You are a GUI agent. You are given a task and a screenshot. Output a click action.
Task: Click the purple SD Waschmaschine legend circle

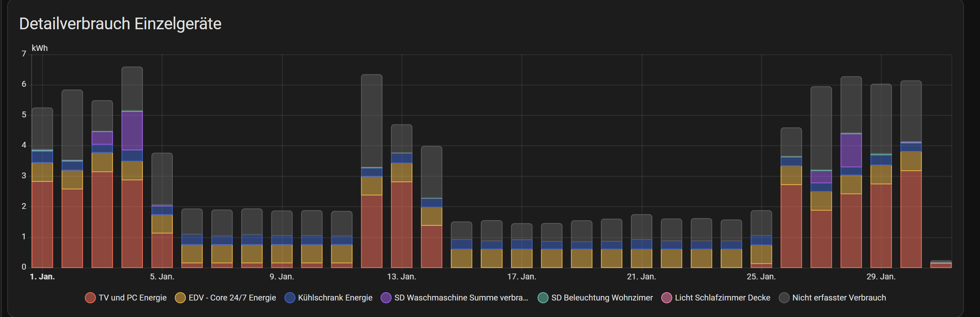coord(386,298)
